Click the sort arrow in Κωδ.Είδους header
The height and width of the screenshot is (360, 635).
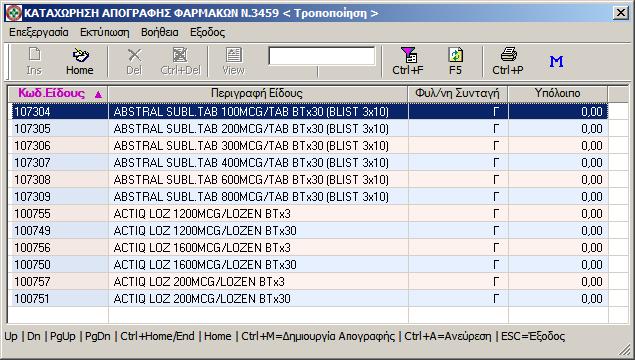98,95
